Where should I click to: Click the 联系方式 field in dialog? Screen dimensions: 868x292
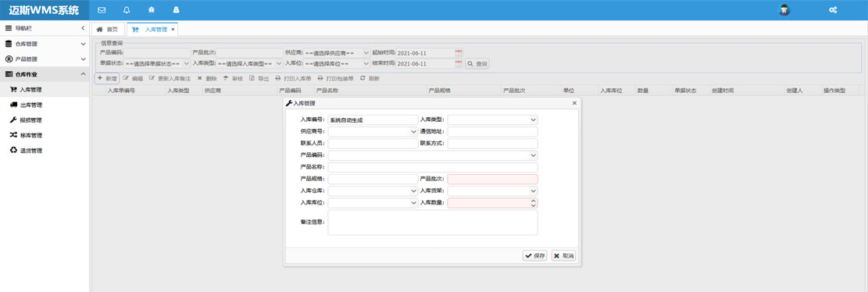(492, 143)
